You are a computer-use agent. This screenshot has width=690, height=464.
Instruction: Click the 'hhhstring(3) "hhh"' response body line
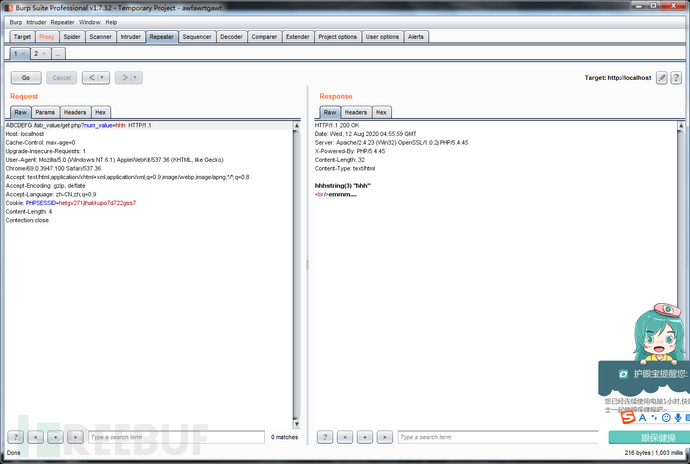point(343,186)
